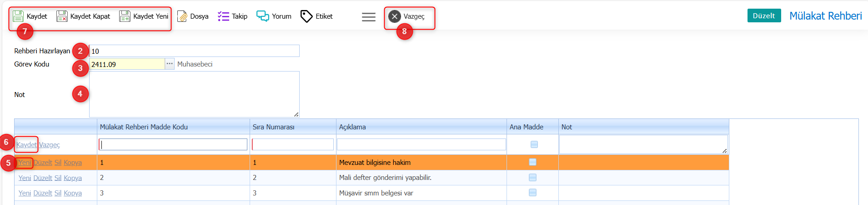The height and width of the screenshot is (205, 868).
Task: Click Yeni link in row 3
Action: click(x=25, y=193)
